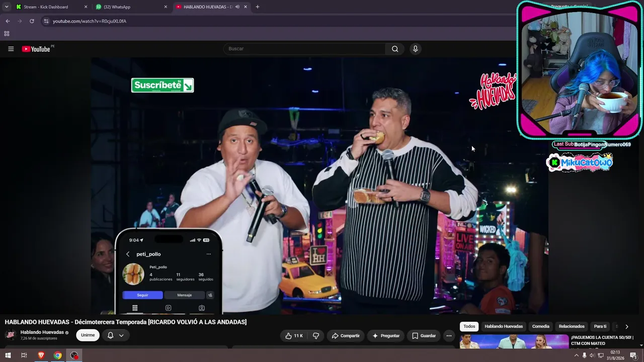The width and height of the screenshot is (644, 362).
Task: Click the search magnifier button
Action: (x=395, y=49)
